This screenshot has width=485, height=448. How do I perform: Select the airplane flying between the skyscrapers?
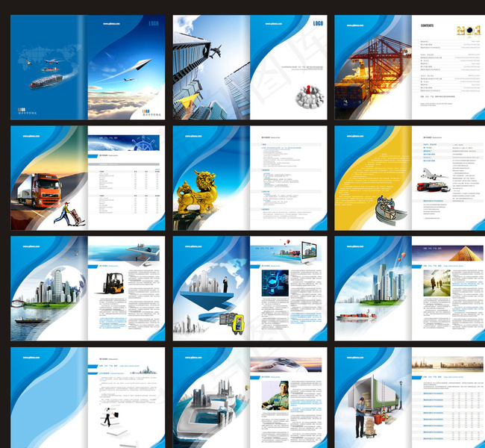[216, 51]
